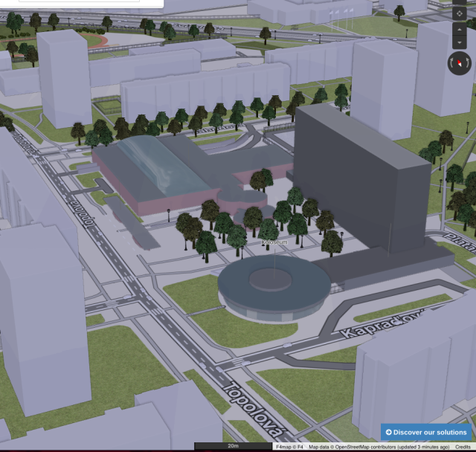Select the Koloseum map label
The height and width of the screenshot is (452, 476).
pos(274,242)
